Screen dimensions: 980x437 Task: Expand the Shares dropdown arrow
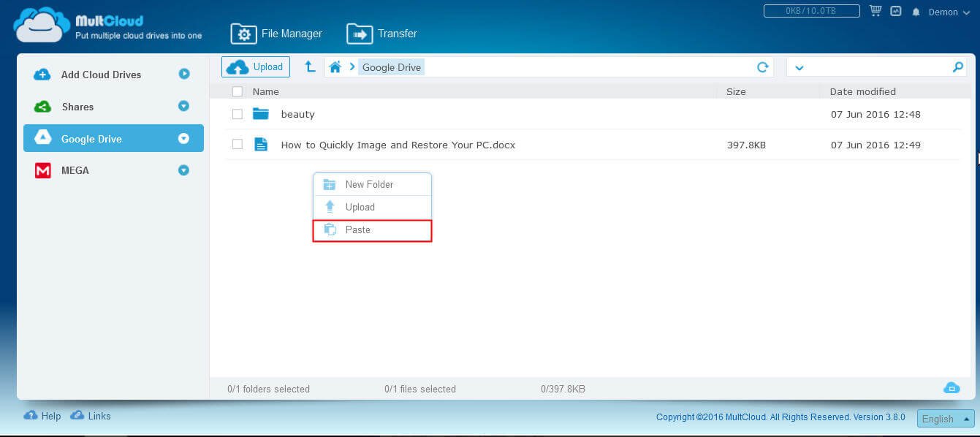tap(184, 106)
